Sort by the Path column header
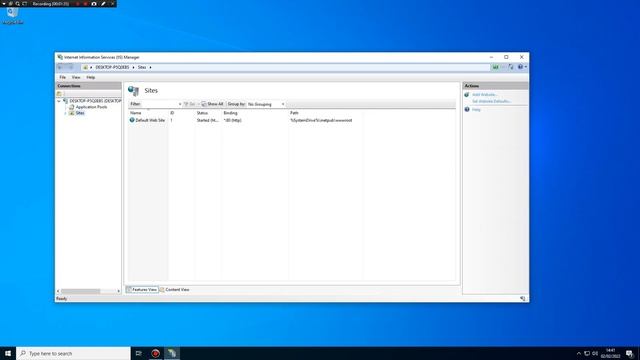 click(x=294, y=113)
